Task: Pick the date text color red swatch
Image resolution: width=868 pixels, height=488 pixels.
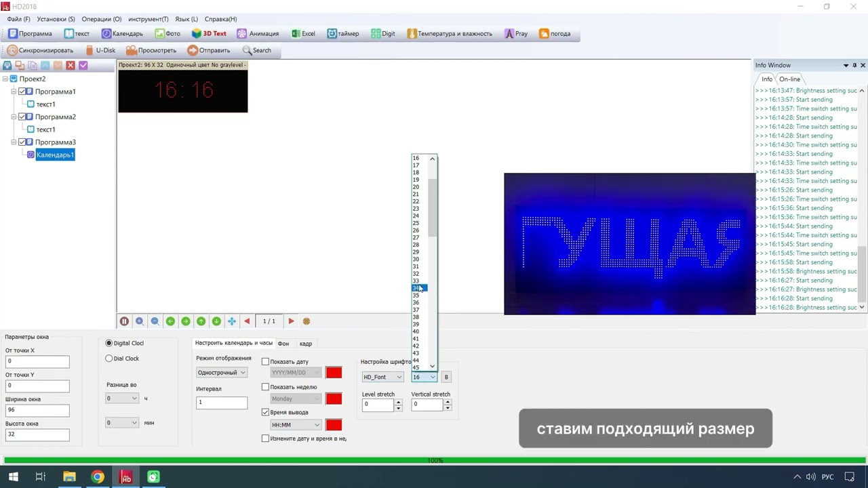Action: point(334,373)
